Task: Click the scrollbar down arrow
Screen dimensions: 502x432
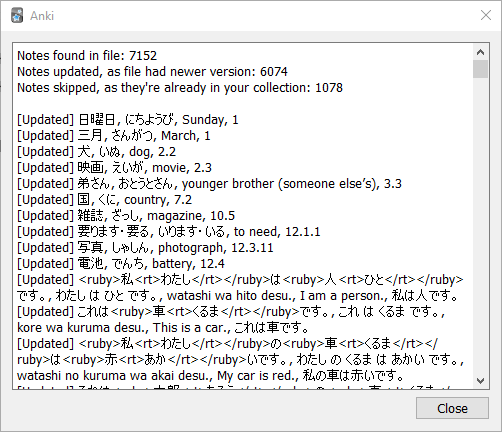Action: click(x=480, y=381)
